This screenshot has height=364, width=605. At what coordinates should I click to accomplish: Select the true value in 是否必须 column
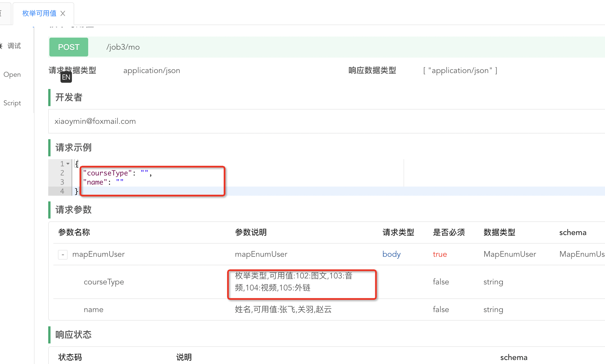point(440,254)
